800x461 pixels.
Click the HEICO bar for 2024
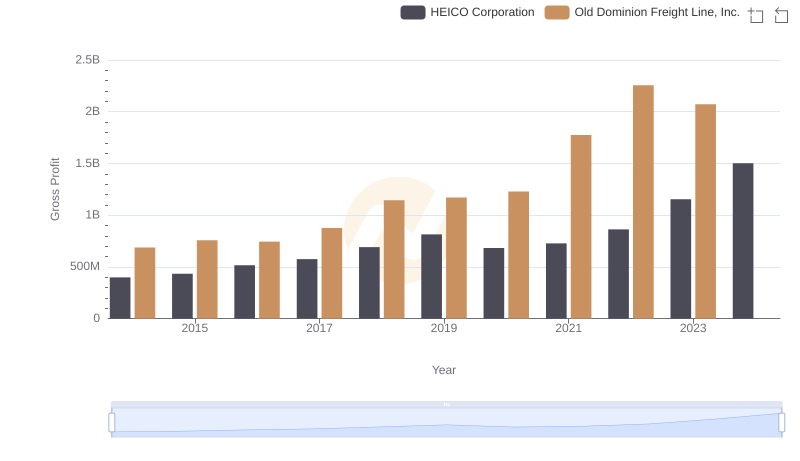(x=743, y=241)
